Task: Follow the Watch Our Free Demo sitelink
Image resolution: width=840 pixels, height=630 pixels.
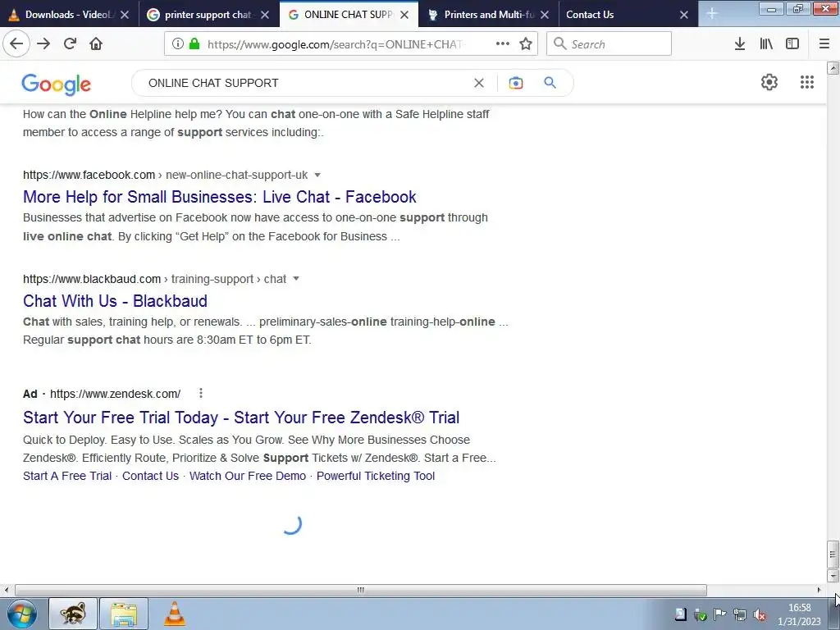Action: coord(248,476)
